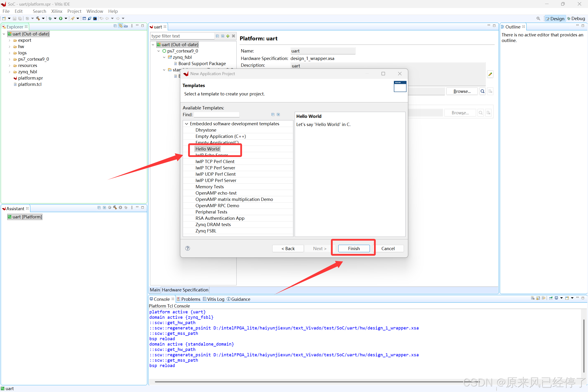Image resolution: width=588 pixels, height=392 pixels.
Task: Collapse Embedded software development templates group
Action: pyautogui.click(x=186, y=124)
